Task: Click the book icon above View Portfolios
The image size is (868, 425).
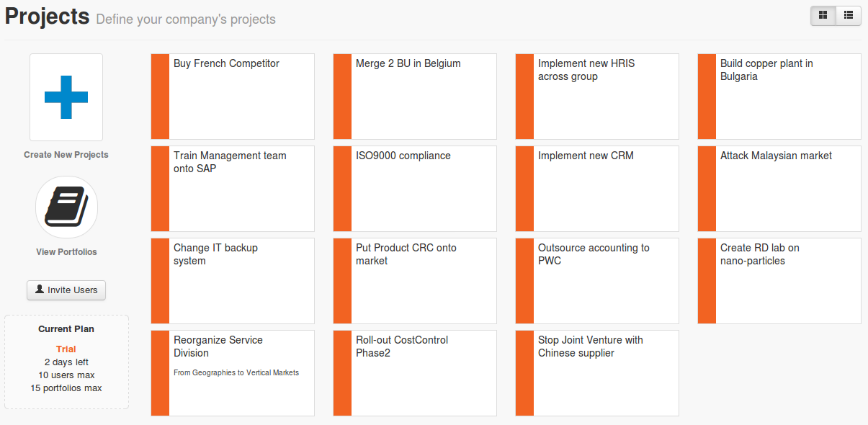Action: [x=66, y=207]
